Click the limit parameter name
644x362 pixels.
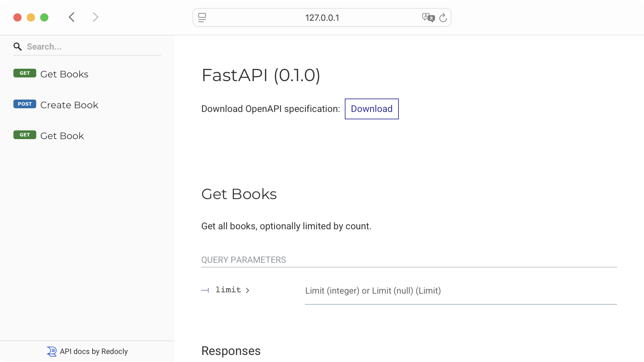point(228,290)
